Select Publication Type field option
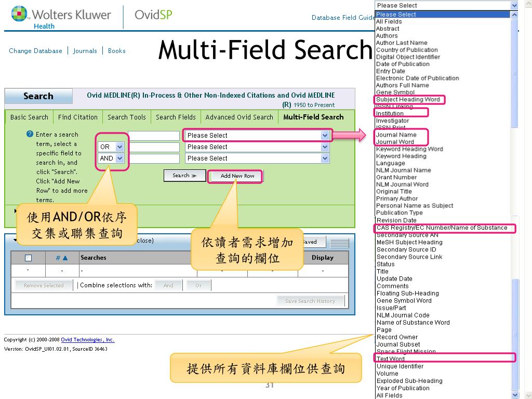This screenshot has width=532, height=399. pyautogui.click(x=400, y=212)
